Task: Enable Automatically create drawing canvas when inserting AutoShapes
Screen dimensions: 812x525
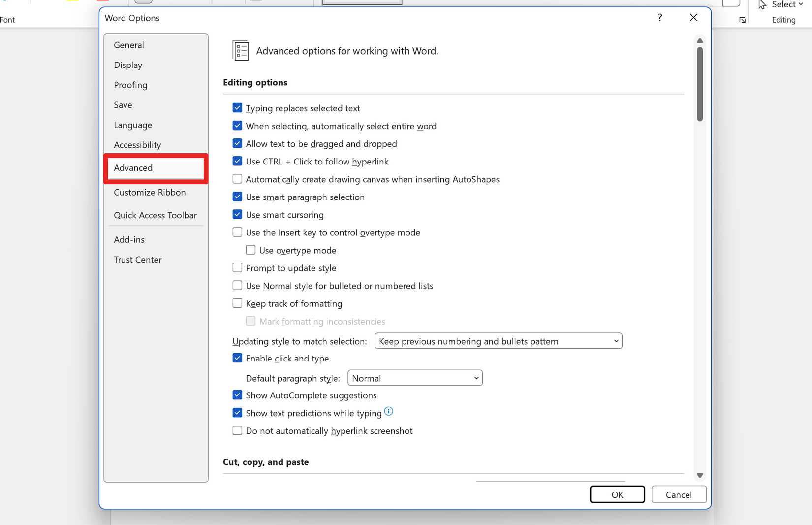Action: click(x=237, y=178)
